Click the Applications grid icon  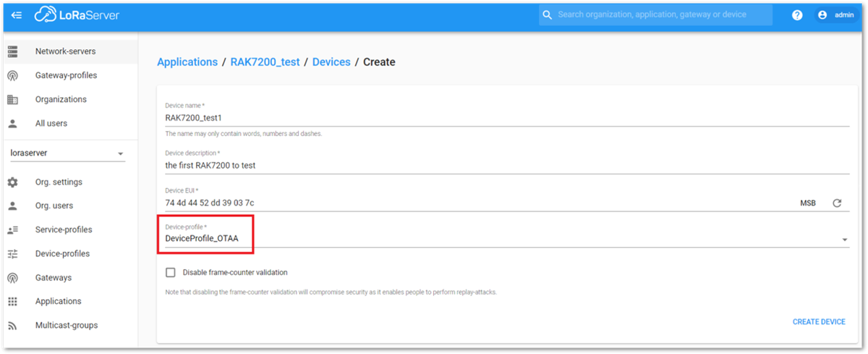[x=12, y=301]
